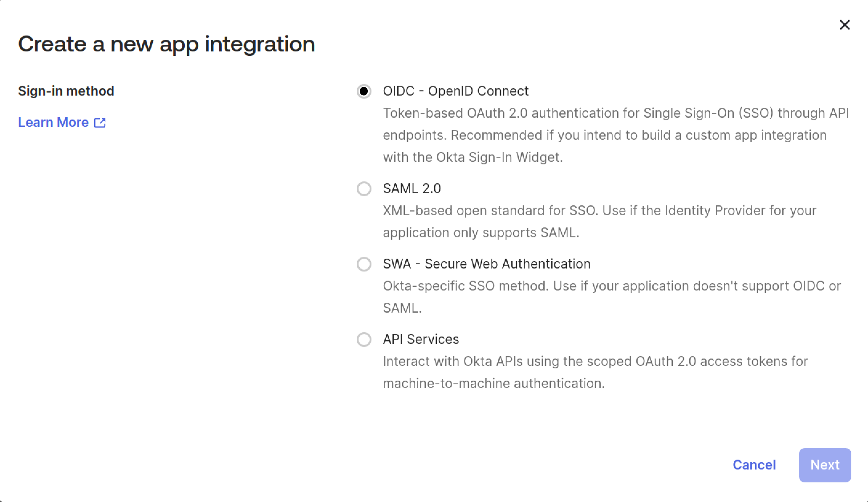Click the "Okta Sign-In Widget" phrase
This screenshot has width=868, height=502.
499,157
